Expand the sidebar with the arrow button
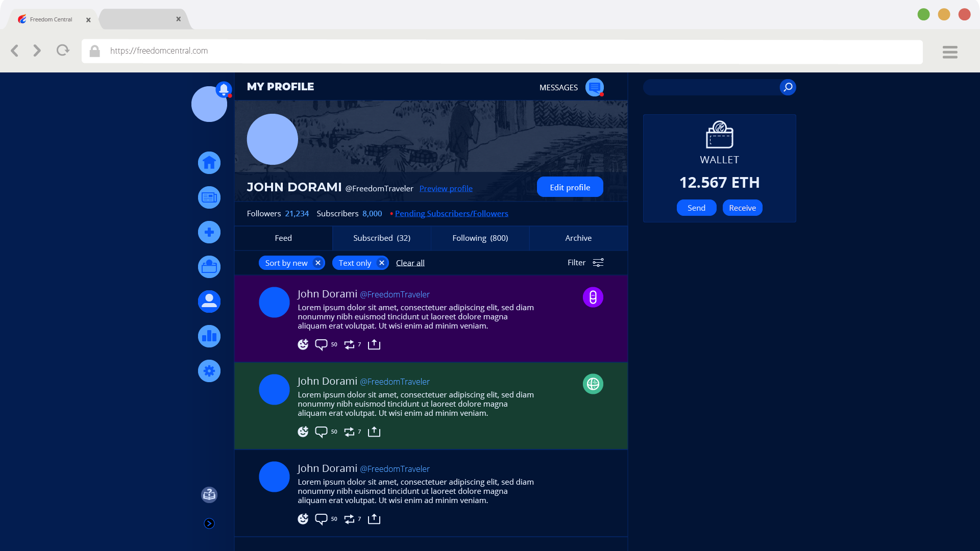The width and height of the screenshot is (980, 551). [209, 523]
